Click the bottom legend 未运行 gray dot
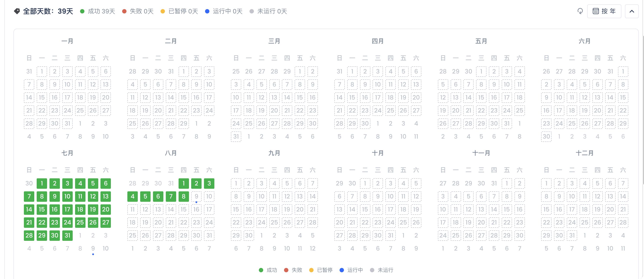Screen dimensions: 644x279 click(372, 270)
